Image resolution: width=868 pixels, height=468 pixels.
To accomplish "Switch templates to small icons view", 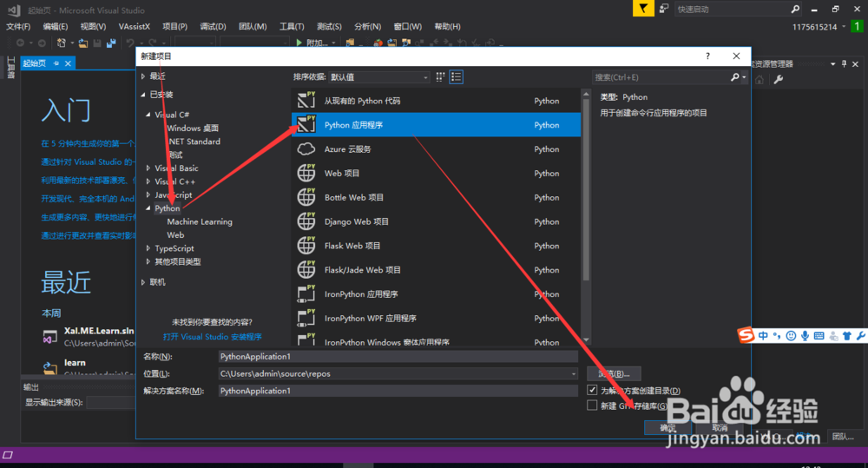I will [x=440, y=77].
